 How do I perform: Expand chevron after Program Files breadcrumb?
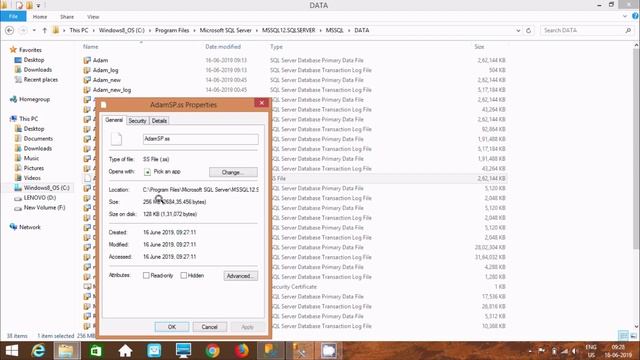pos(194,30)
